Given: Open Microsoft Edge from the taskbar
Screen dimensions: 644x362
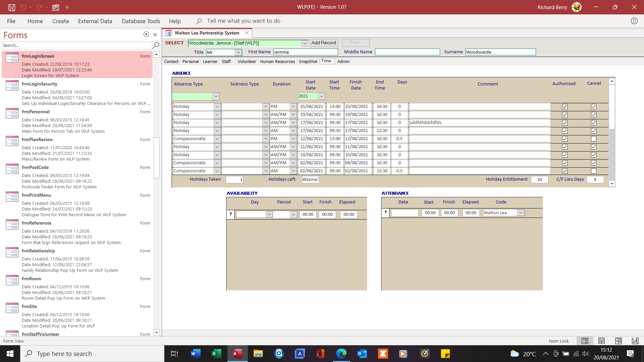Looking at the screenshot, I should pyautogui.click(x=341, y=354).
